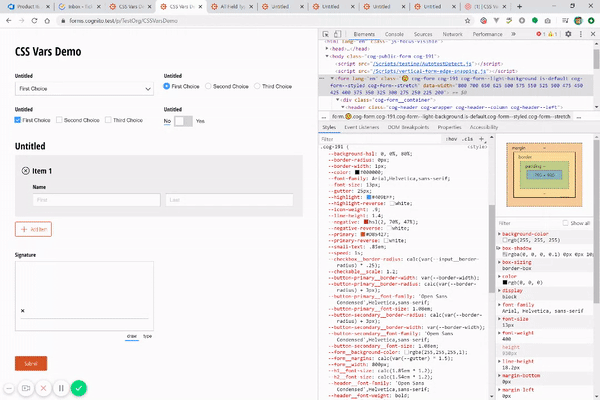Toggle the No/Yes switch
600x400 pixels.
183,121
